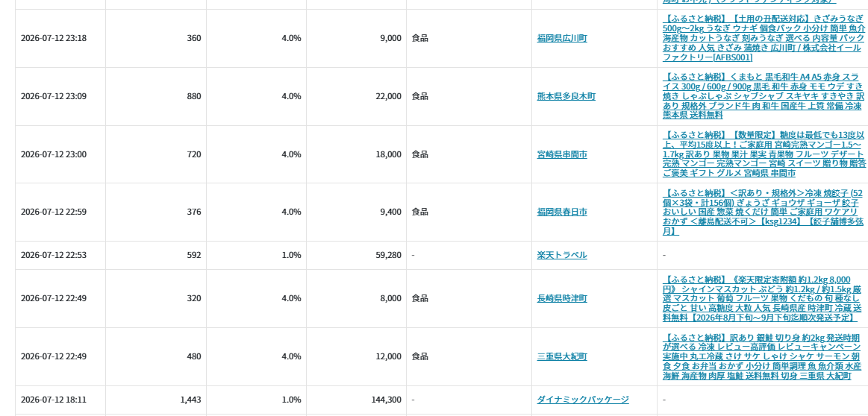Select the 144,300 amount cell
The height and width of the screenshot is (416, 868).
pos(356,400)
